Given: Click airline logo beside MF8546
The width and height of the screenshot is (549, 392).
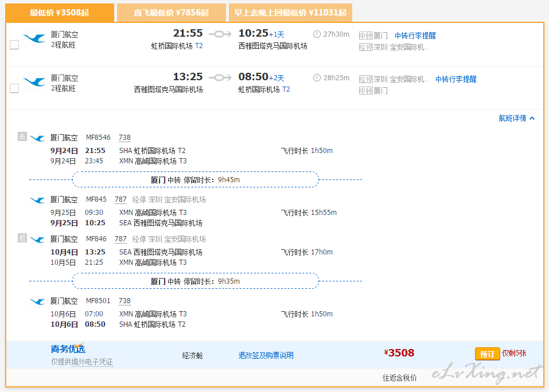Looking at the screenshot, I should pos(37,138).
